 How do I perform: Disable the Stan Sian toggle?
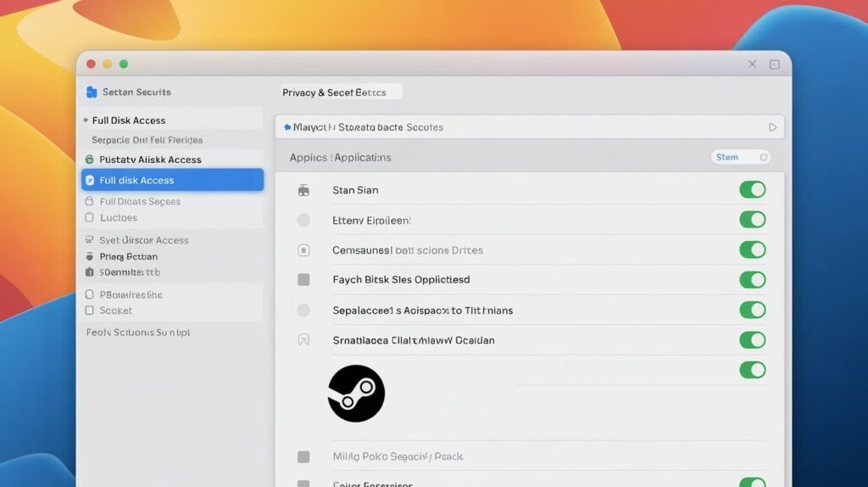753,189
